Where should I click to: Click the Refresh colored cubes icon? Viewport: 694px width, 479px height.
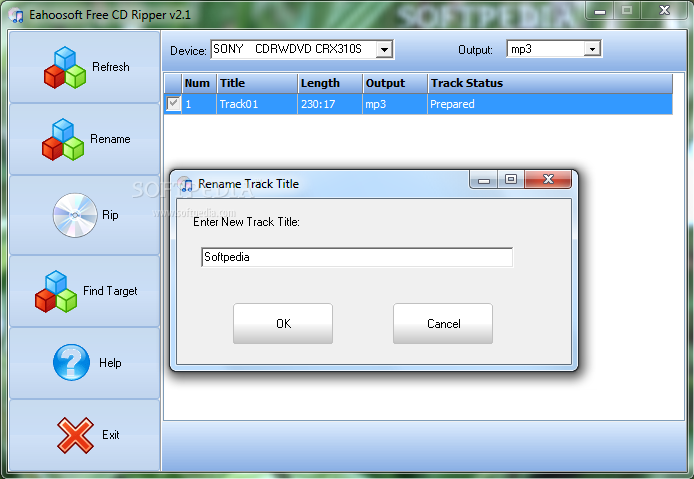pos(65,67)
